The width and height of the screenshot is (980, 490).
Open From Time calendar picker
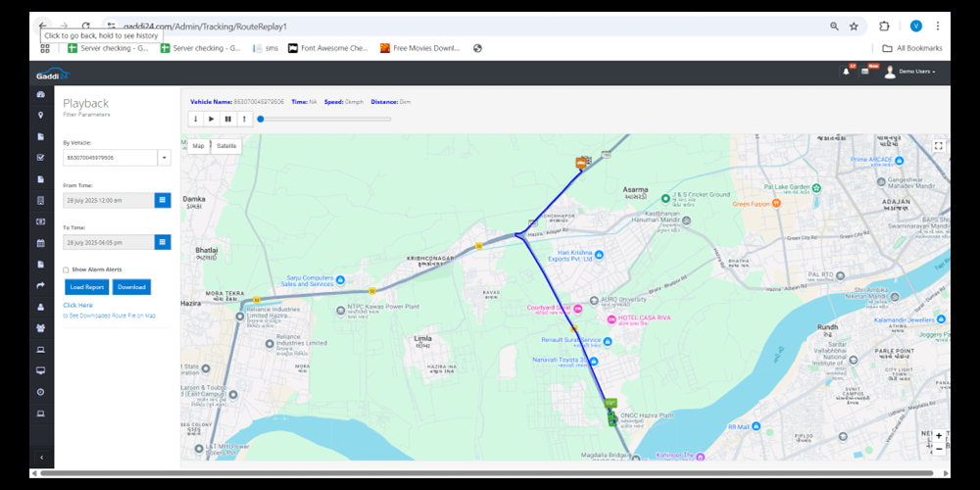pyautogui.click(x=163, y=200)
